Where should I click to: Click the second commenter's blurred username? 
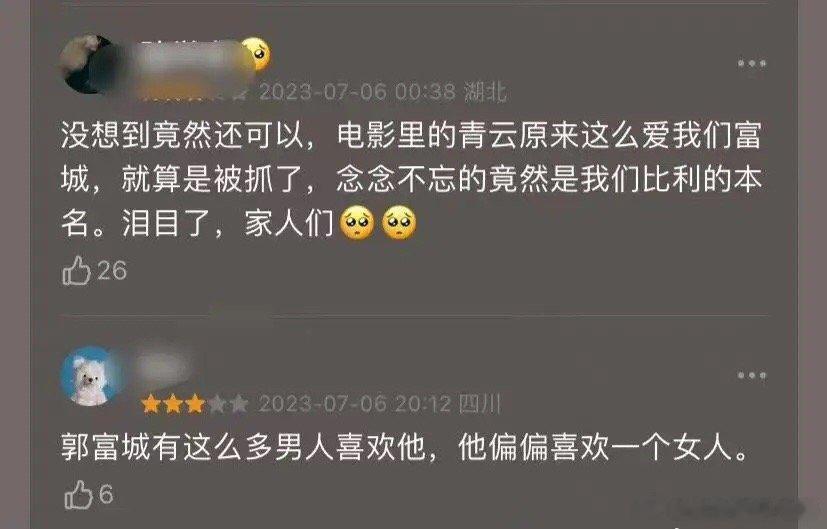tap(162, 366)
